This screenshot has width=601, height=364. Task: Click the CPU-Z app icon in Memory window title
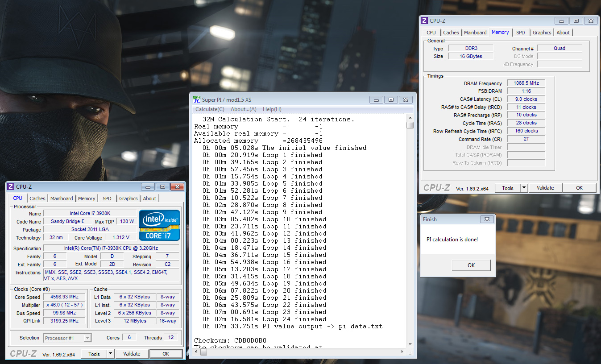425,21
